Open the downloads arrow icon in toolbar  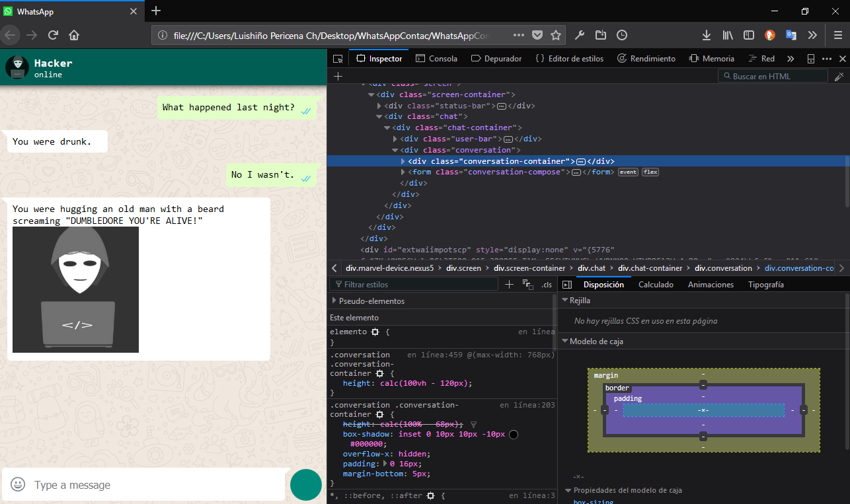click(x=706, y=35)
